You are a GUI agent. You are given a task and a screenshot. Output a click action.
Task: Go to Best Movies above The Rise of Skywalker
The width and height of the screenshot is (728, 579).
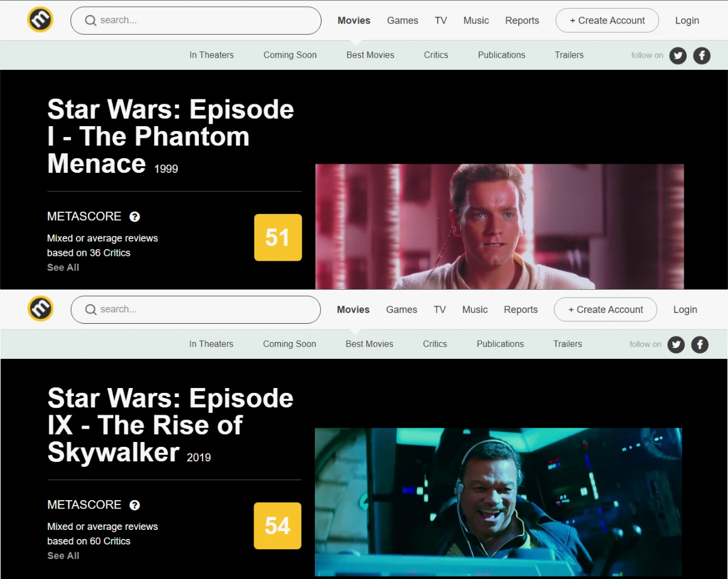369,344
